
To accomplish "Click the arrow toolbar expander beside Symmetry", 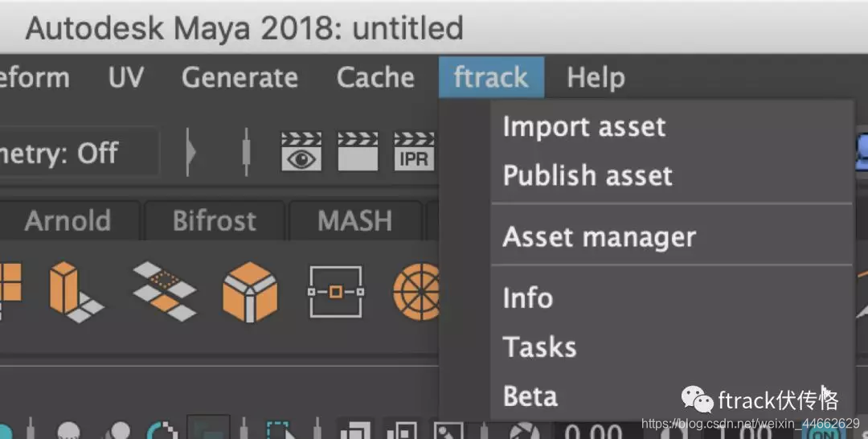I will (190, 152).
